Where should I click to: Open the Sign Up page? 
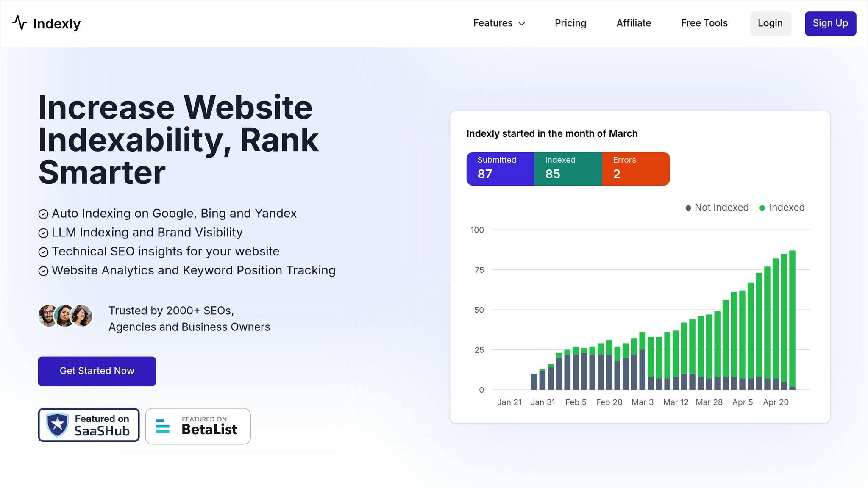coord(830,23)
